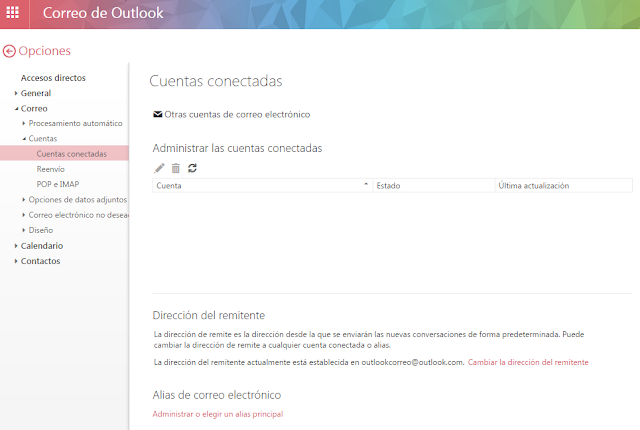The width and height of the screenshot is (640, 430).
Task: Open the Reenvío settings
Action: 51,169
